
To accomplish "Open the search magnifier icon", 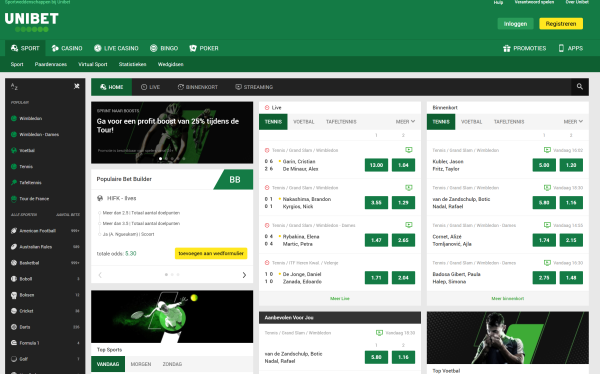I will click(x=580, y=87).
